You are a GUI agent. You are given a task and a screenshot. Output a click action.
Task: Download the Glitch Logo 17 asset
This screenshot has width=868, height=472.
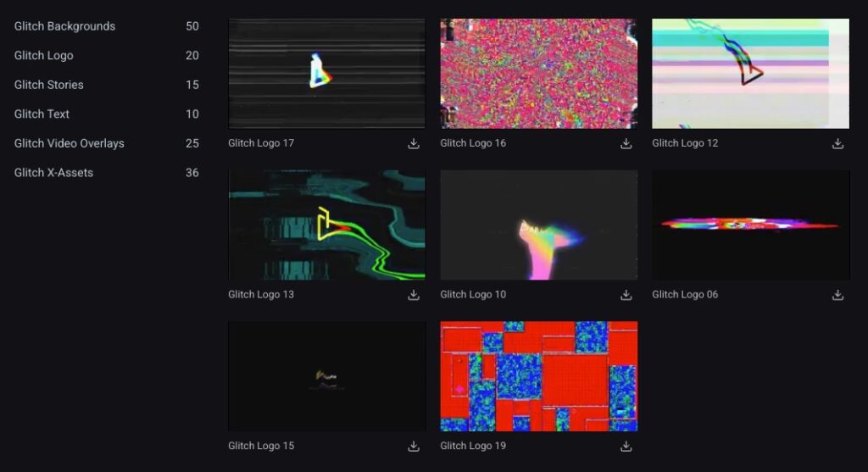[x=414, y=144]
